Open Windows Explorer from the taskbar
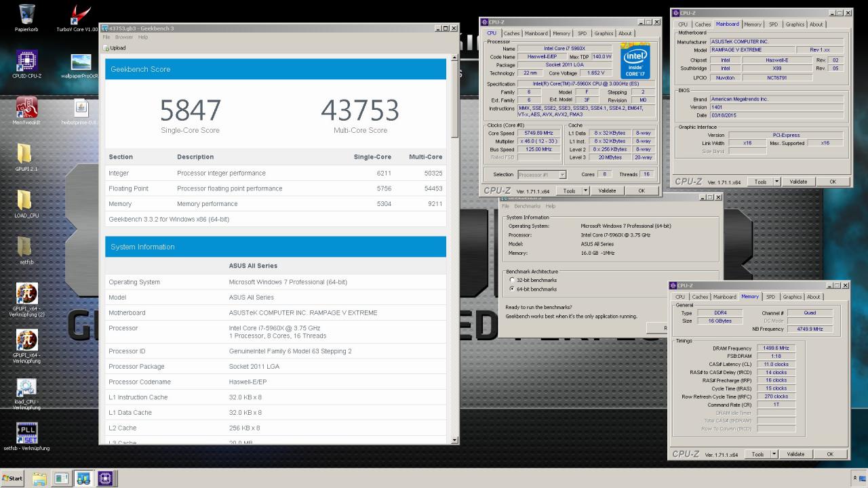 pos(39,479)
